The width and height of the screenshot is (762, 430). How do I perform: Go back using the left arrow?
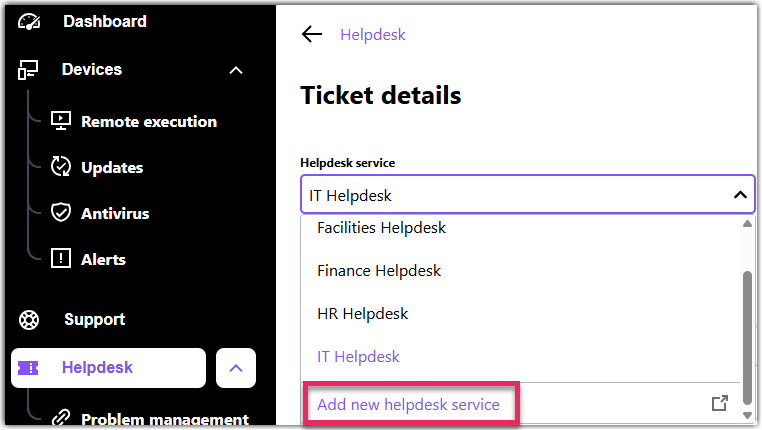(312, 34)
